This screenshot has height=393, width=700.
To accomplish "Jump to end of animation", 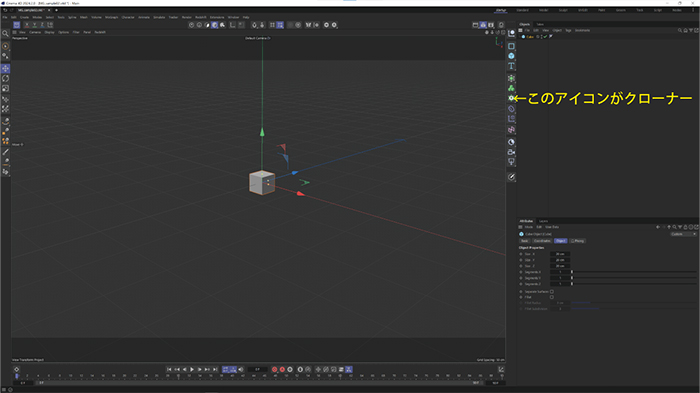I will click(215, 369).
